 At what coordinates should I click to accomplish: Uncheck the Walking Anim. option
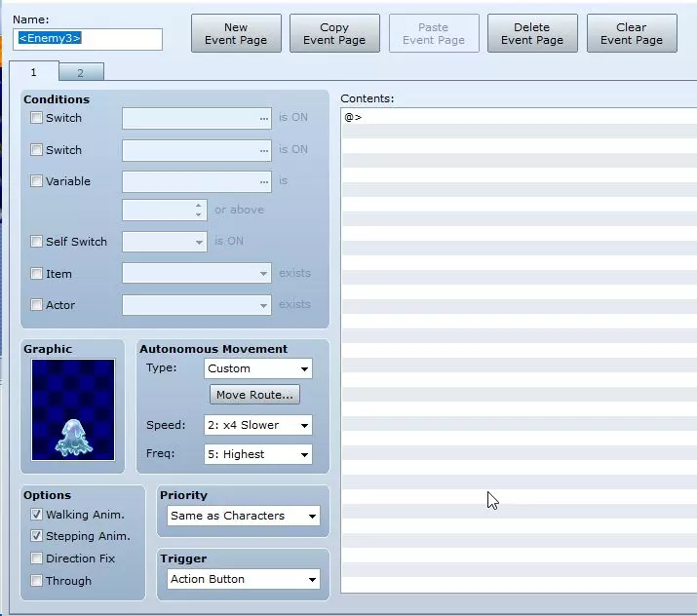36,515
